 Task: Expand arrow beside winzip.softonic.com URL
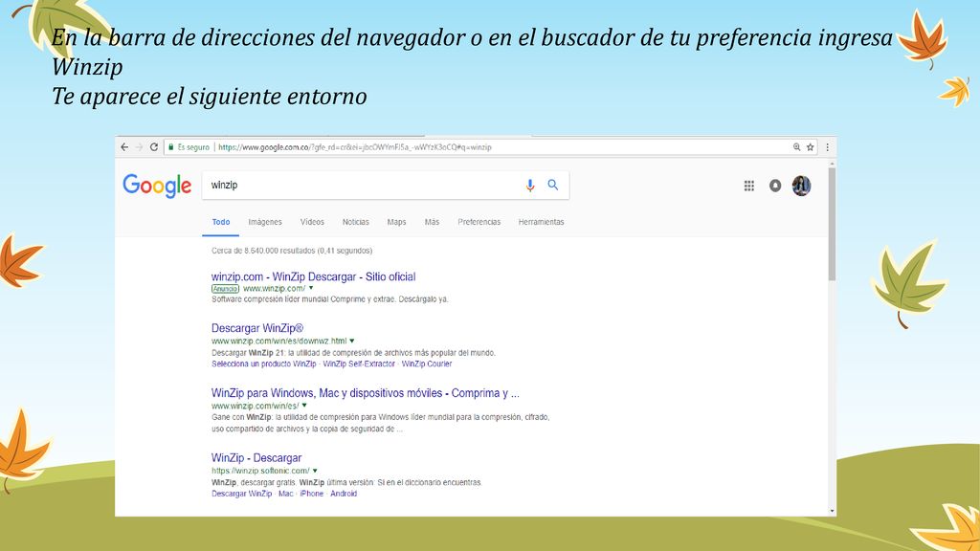point(315,471)
